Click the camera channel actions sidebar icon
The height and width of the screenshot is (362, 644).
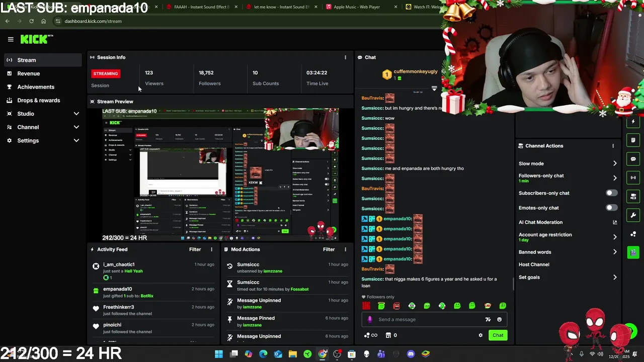point(633,196)
